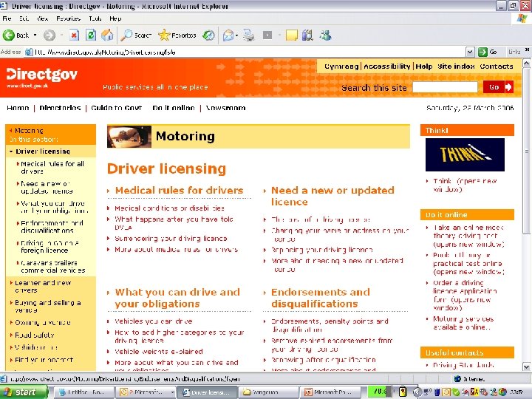Click the Windows Start button
532x399 pixels.
pos(24,392)
